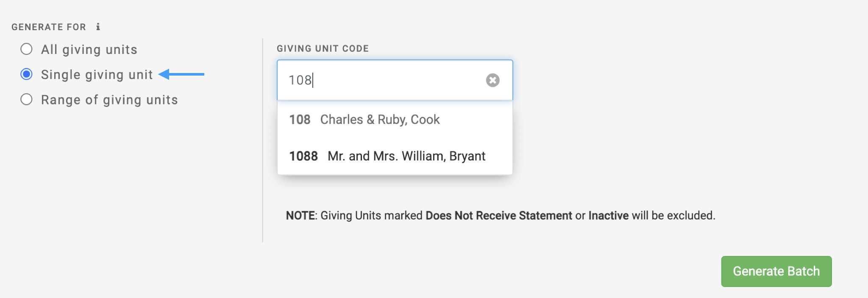Screen dimensions: 868x298
Task: Click "Does Not Receive Statement" bold text
Action: [x=498, y=216]
